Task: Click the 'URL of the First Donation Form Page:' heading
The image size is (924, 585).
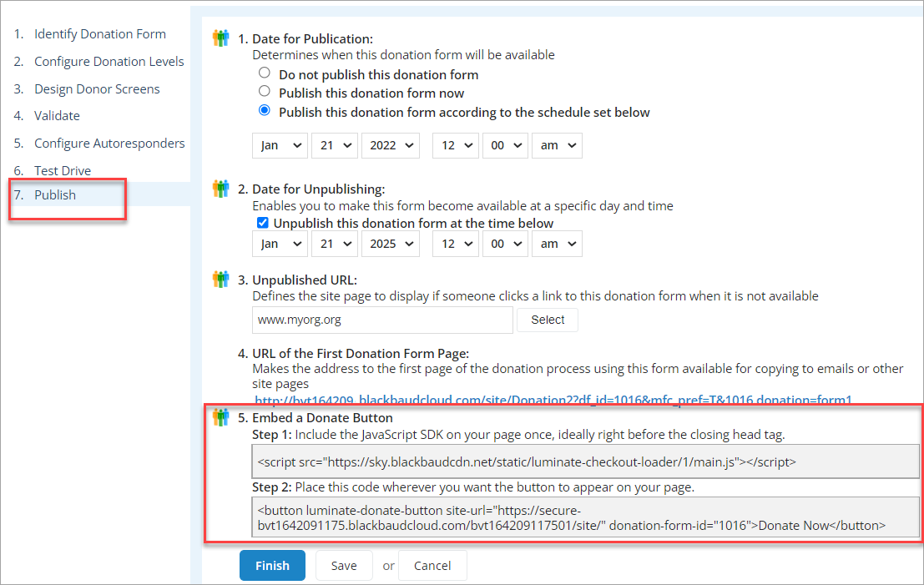Action: [x=361, y=354]
